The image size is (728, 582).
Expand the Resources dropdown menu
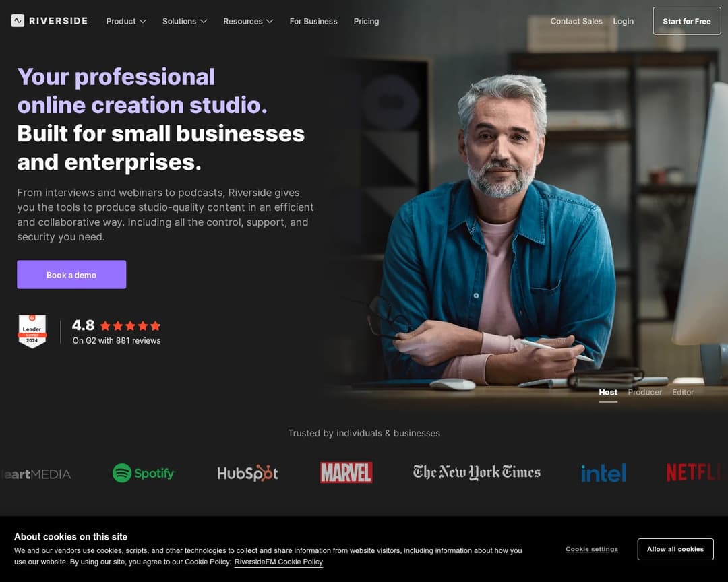(248, 21)
